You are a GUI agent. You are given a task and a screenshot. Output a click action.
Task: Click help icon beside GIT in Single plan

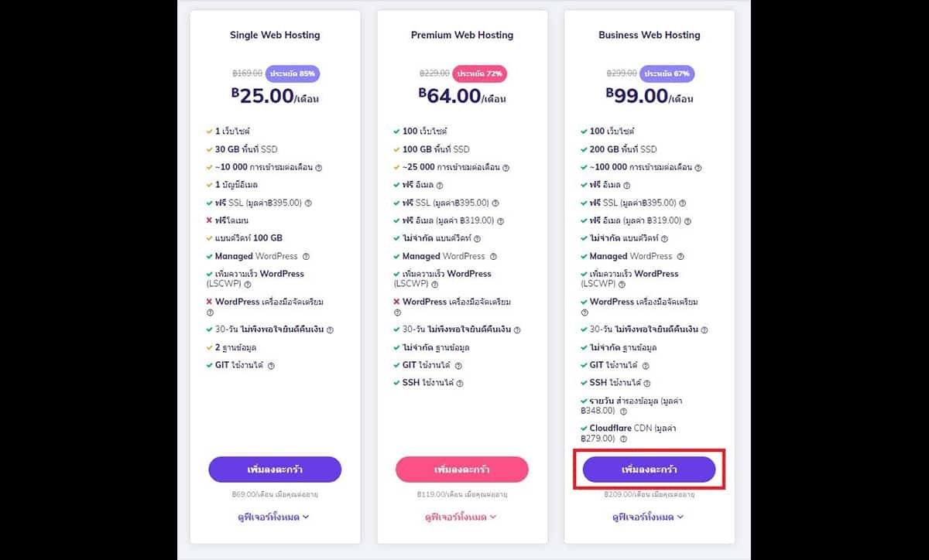pyautogui.click(x=272, y=365)
